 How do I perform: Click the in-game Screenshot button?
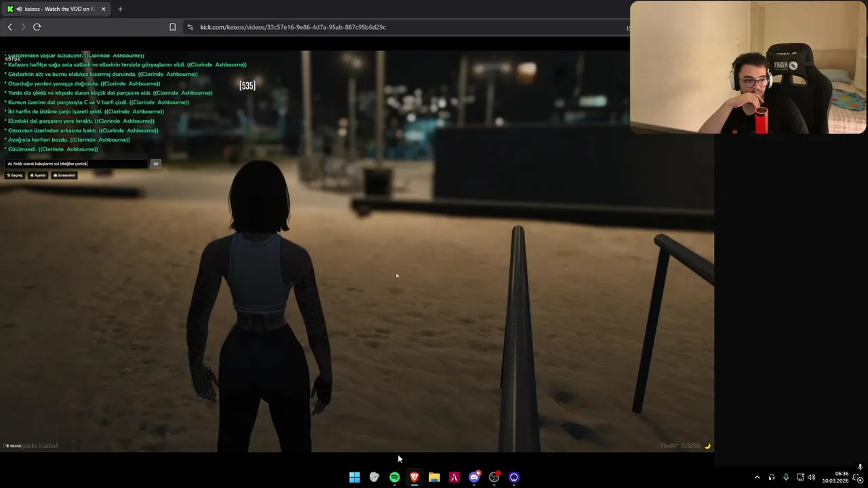[64, 175]
